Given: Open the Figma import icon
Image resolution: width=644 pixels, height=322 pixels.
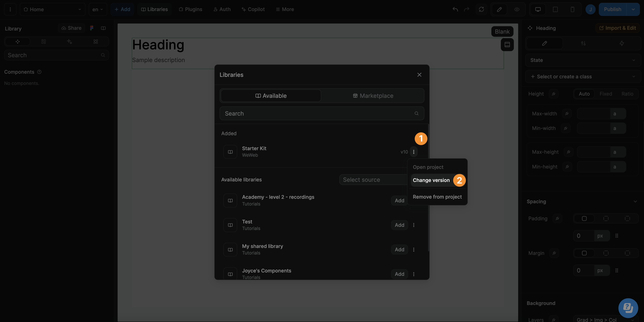Looking at the screenshot, I should click(92, 28).
